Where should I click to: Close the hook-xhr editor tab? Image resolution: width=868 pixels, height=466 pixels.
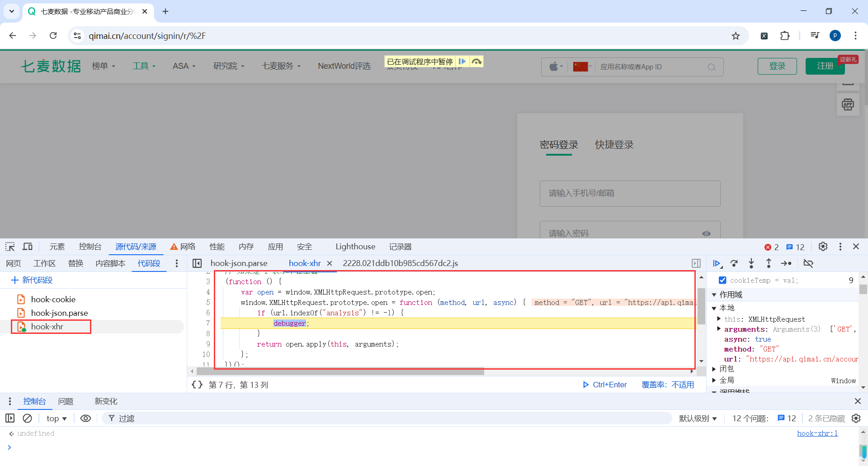[330, 263]
